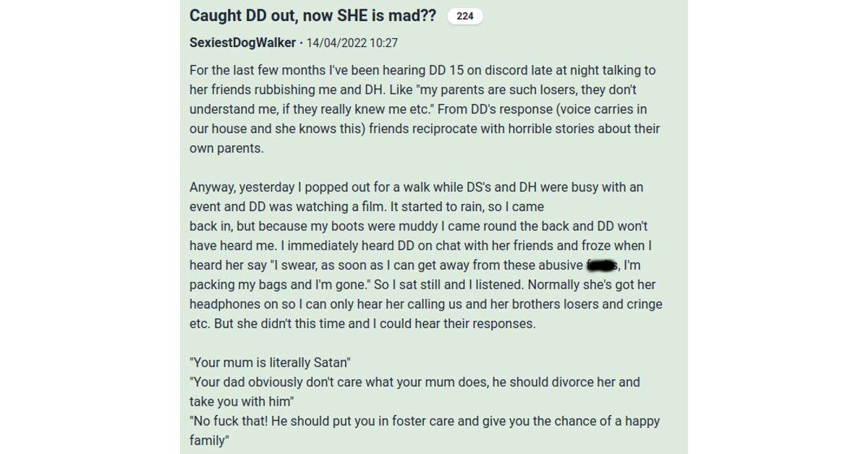Viewport: 868px width, 454px height.
Task: Open SexiestDogWalker's user profile
Action: pos(242,43)
